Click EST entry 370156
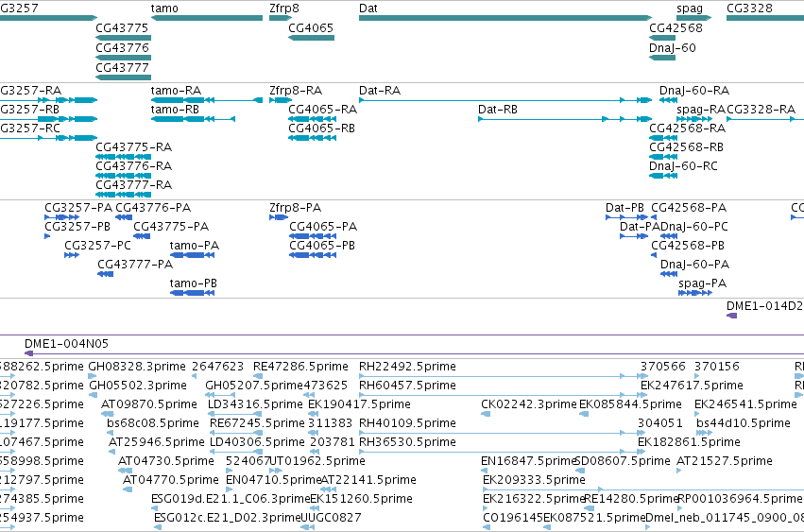 717,367
